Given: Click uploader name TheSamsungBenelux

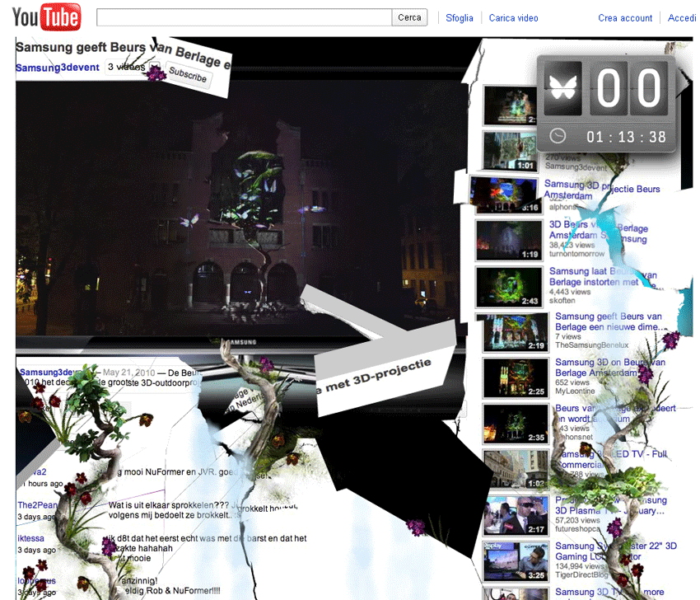Looking at the screenshot, I should pyautogui.click(x=591, y=345).
